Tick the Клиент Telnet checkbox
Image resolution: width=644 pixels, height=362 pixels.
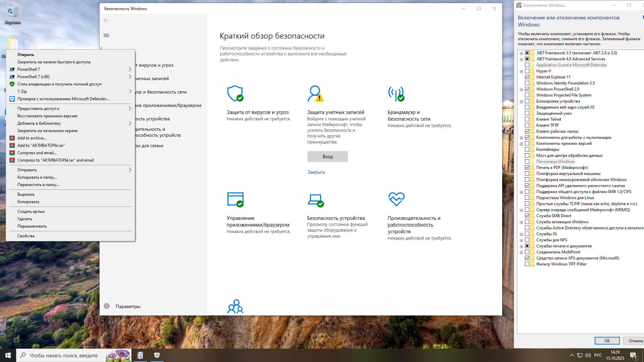point(527,119)
